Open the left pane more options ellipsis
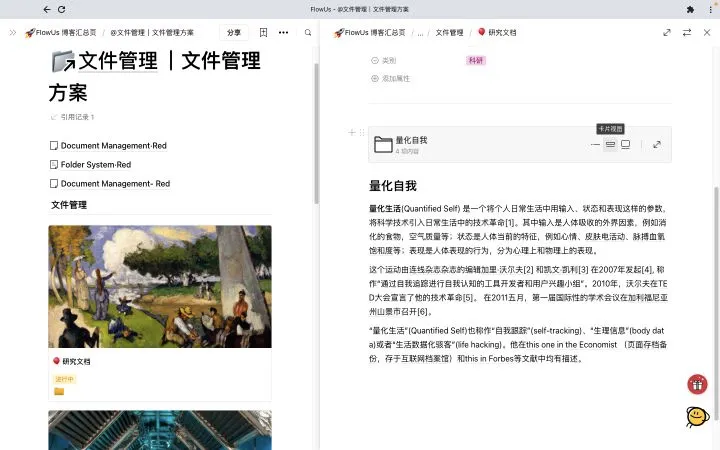This screenshot has height=450, width=720. [283, 33]
